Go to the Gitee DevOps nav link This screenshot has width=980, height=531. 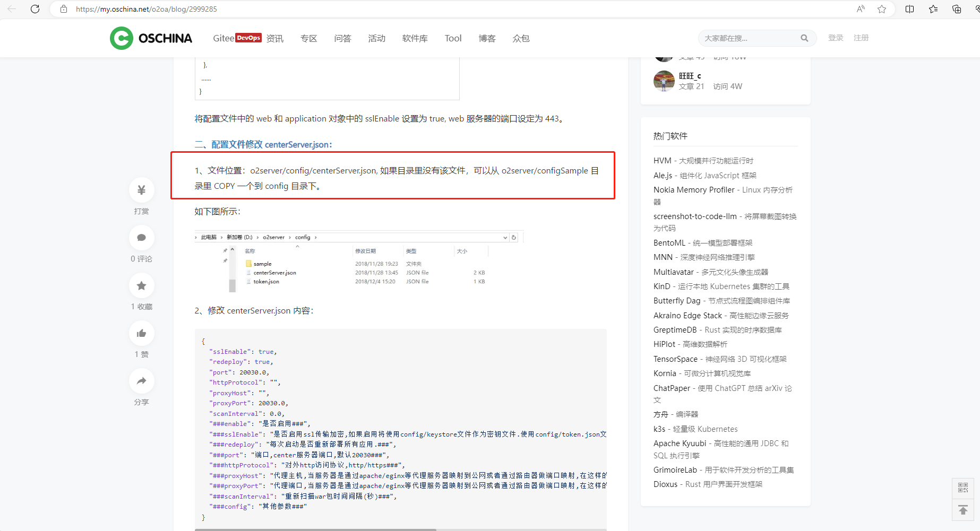pyautogui.click(x=237, y=38)
